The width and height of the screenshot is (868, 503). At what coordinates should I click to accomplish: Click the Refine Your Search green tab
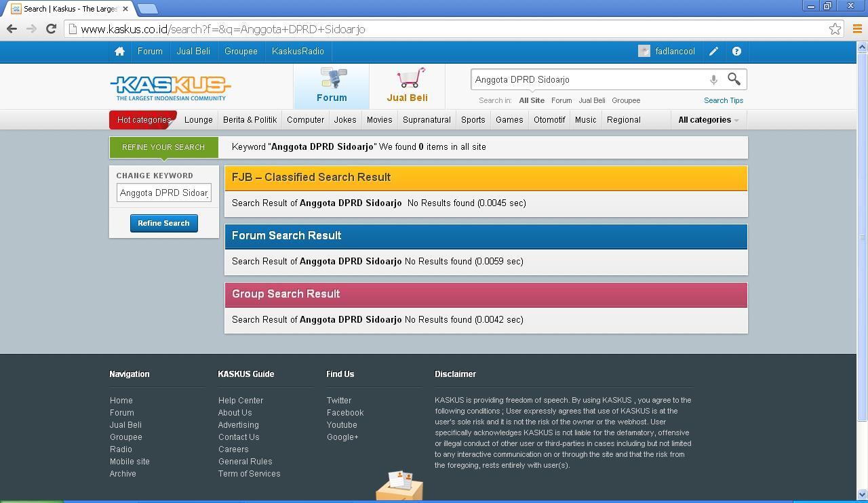[163, 147]
